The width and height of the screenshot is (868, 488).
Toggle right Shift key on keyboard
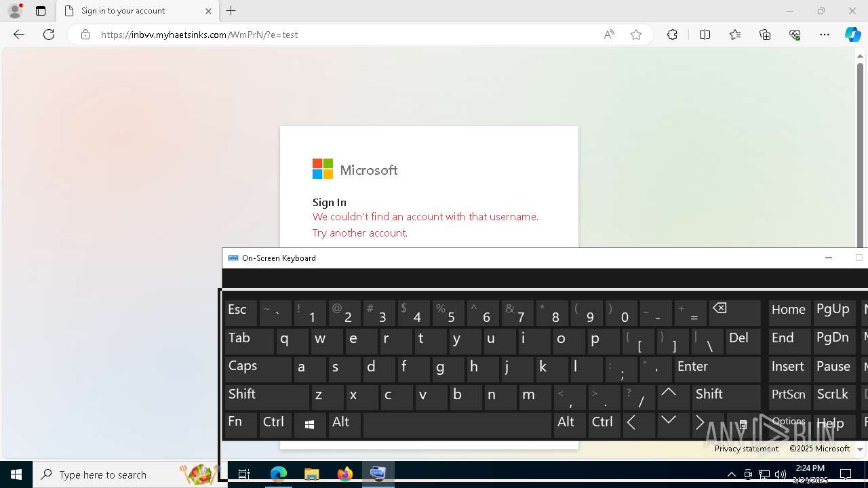pyautogui.click(x=726, y=397)
